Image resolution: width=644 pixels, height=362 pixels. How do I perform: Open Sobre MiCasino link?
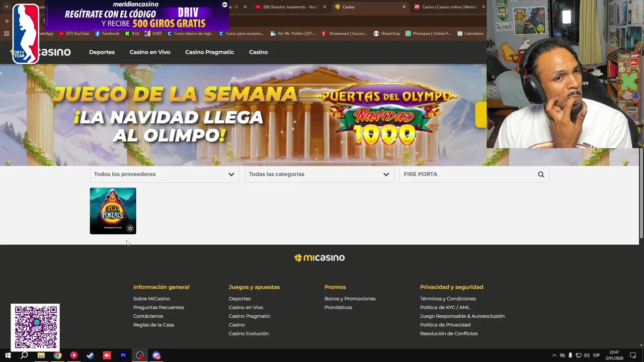pyautogui.click(x=151, y=299)
